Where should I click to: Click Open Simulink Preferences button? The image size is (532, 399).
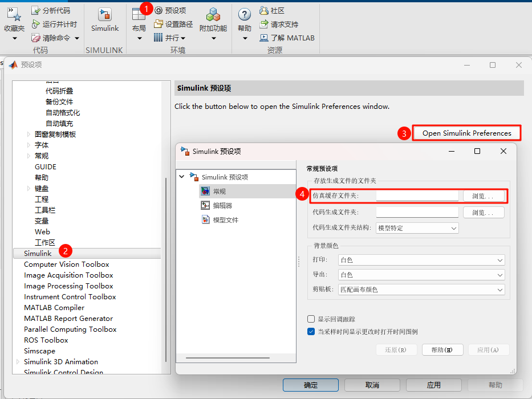pos(466,133)
